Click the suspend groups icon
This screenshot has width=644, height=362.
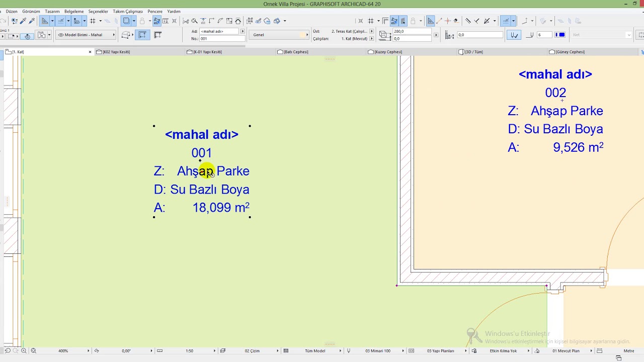(157, 21)
